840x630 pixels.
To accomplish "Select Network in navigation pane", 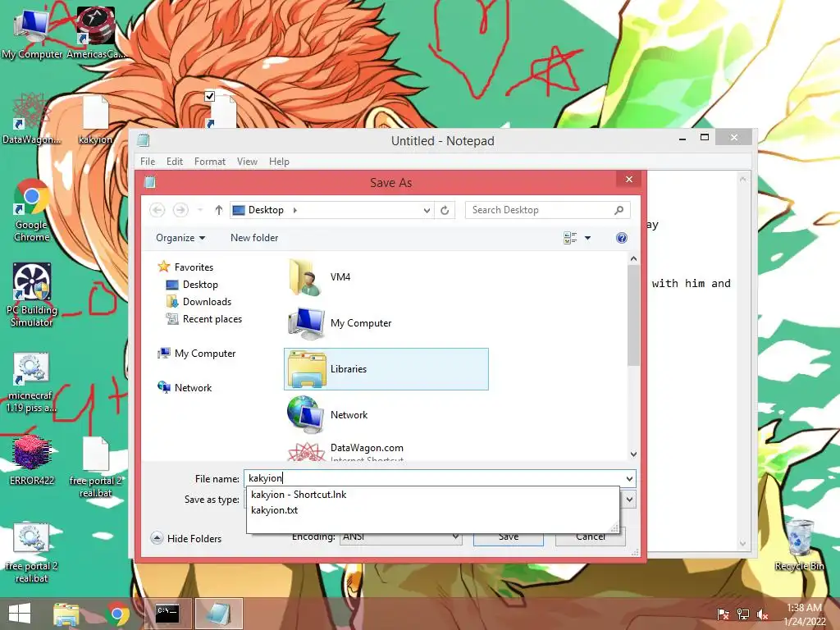I will pos(185,388).
